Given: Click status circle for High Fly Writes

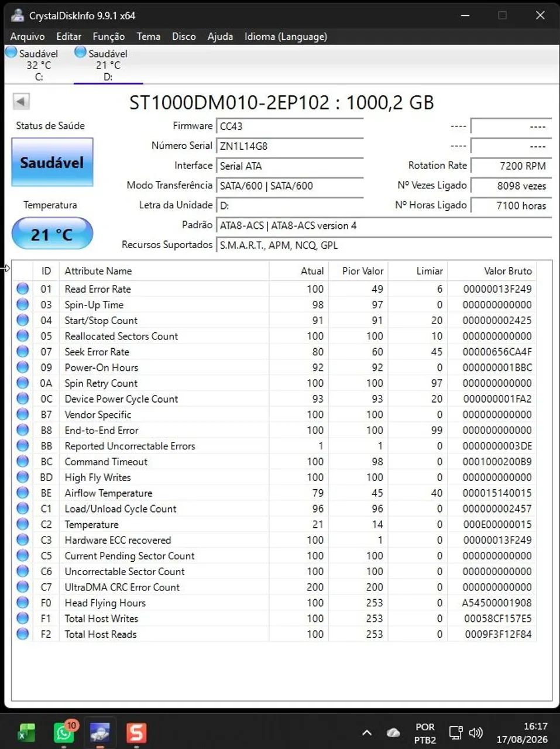Looking at the screenshot, I should coord(23,477).
